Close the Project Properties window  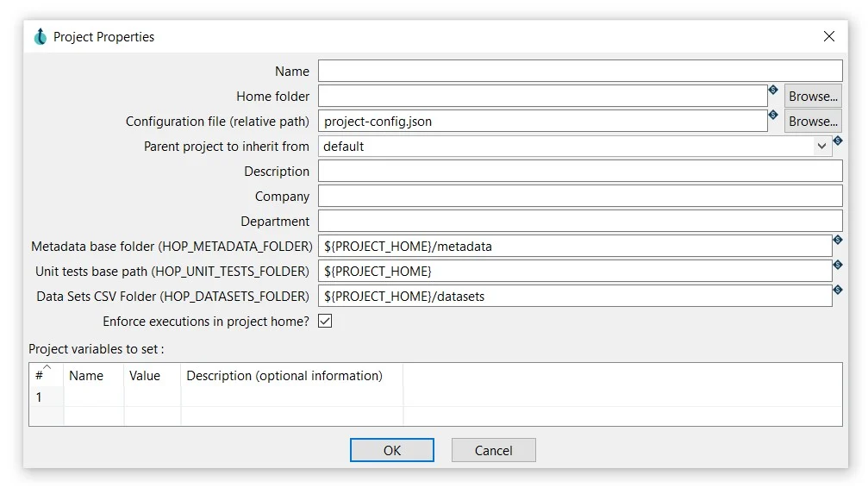pos(828,36)
